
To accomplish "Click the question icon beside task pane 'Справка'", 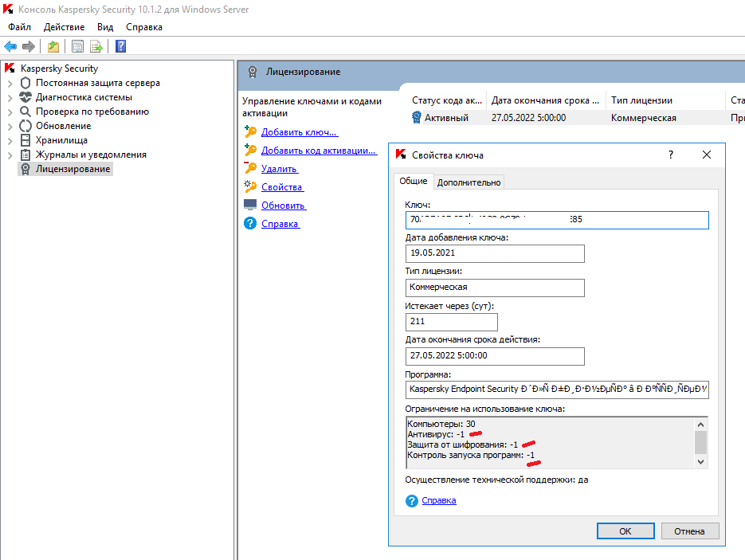I will (250, 223).
